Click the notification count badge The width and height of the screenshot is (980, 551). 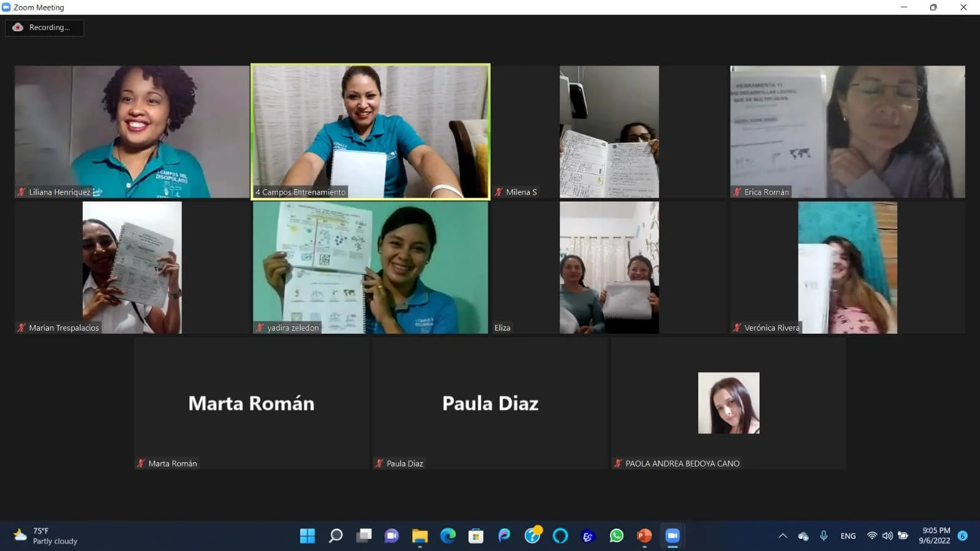pyautogui.click(x=963, y=536)
